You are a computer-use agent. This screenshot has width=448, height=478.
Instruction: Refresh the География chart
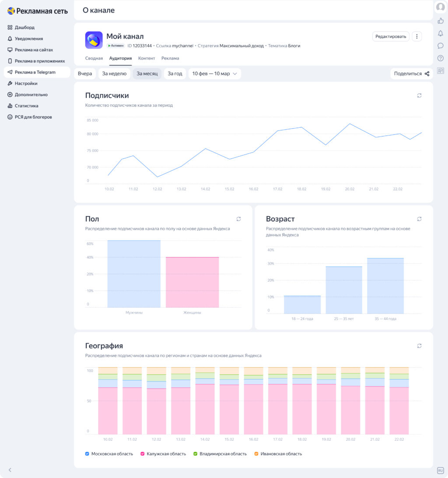point(419,345)
